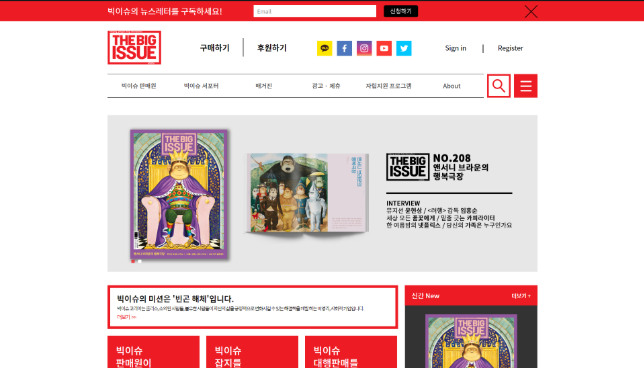Click the black Big Issue logo in banner
Viewport: 644px width, 368px height.
pyautogui.click(x=407, y=167)
